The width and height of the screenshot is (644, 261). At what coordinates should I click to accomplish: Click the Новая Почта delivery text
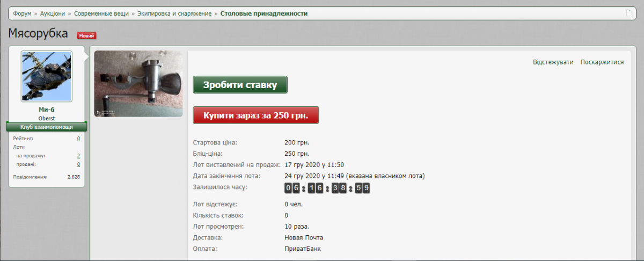304,237
